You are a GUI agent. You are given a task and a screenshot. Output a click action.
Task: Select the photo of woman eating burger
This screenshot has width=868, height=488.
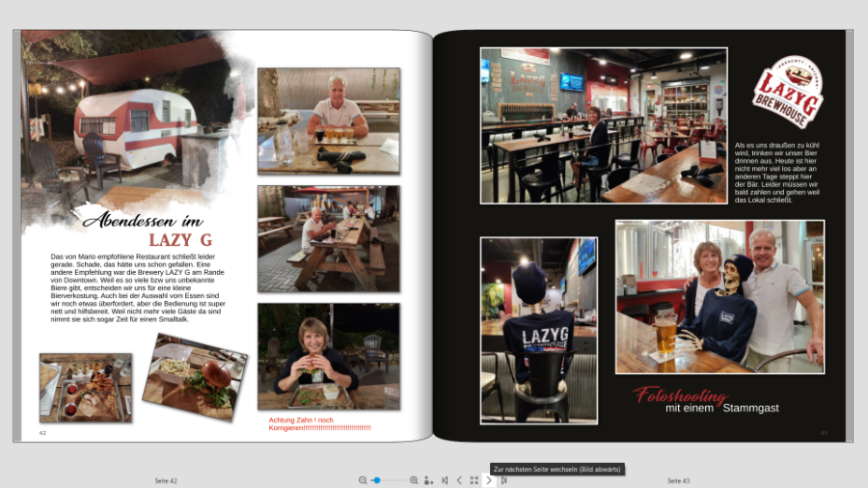329,356
